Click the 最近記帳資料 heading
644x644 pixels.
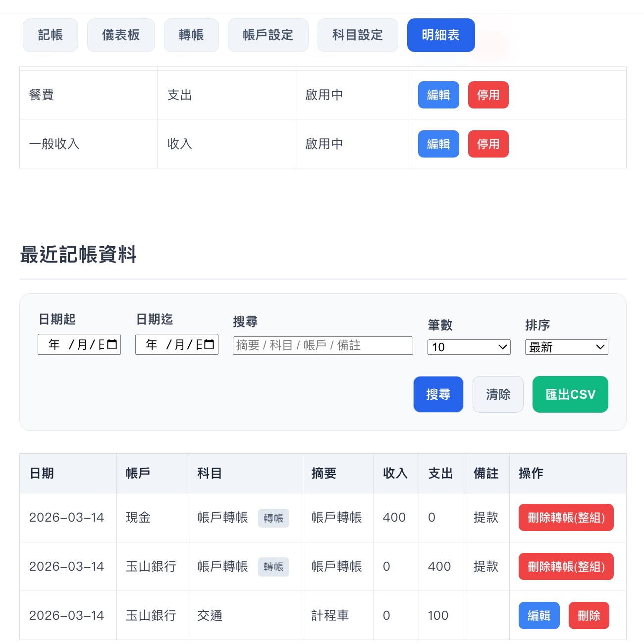78,255
